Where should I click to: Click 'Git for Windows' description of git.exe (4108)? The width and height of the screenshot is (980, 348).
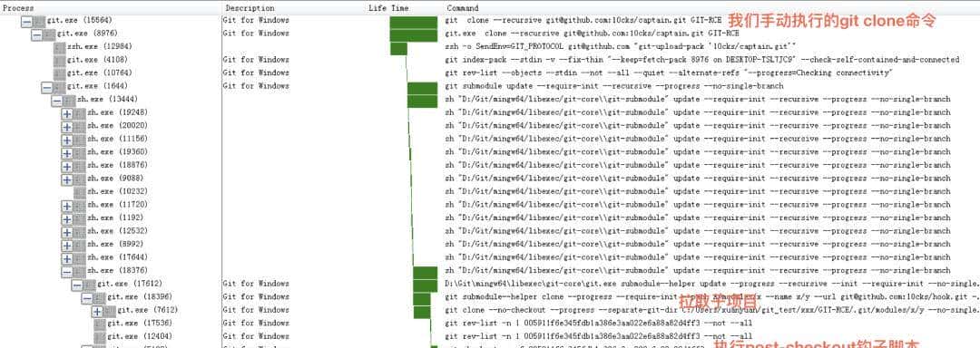point(256,60)
